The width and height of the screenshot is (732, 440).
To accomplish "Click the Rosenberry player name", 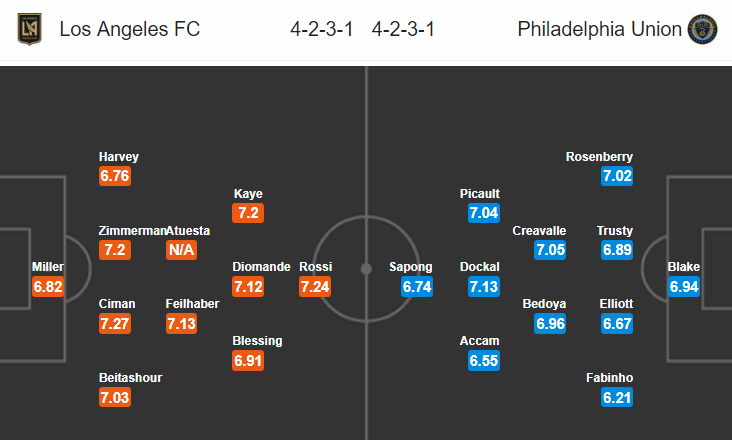I will pyautogui.click(x=599, y=157).
